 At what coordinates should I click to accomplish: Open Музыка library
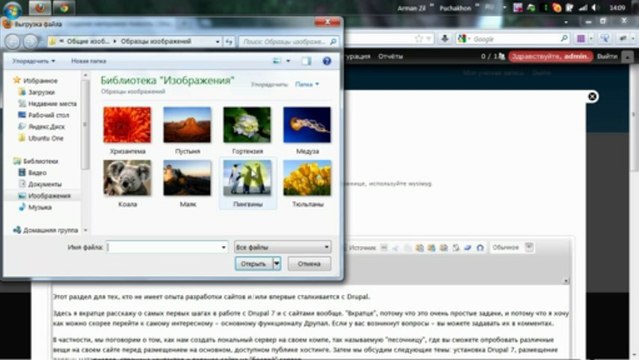click(35, 207)
